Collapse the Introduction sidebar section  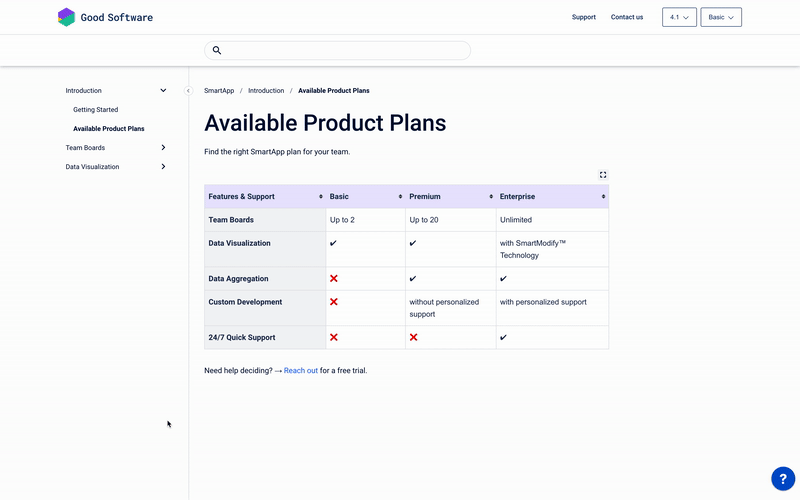click(163, 91)
